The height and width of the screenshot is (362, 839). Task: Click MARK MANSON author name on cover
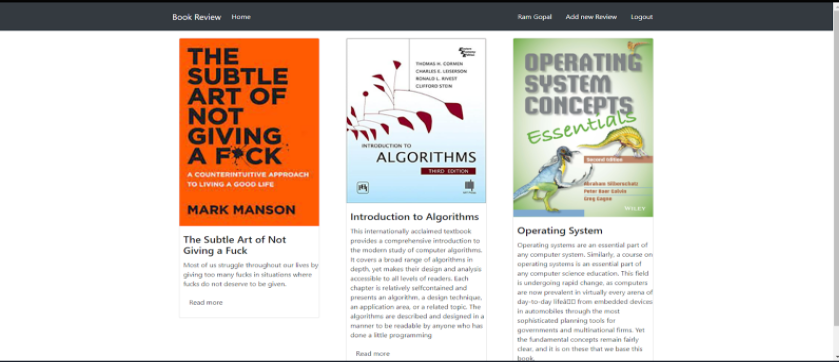click(x=241, y=210)
